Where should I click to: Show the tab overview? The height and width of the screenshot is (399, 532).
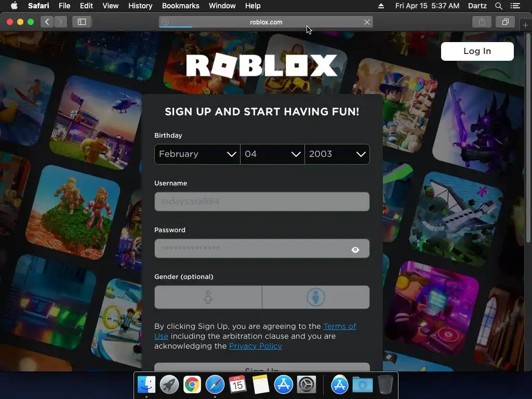[505, 22]
